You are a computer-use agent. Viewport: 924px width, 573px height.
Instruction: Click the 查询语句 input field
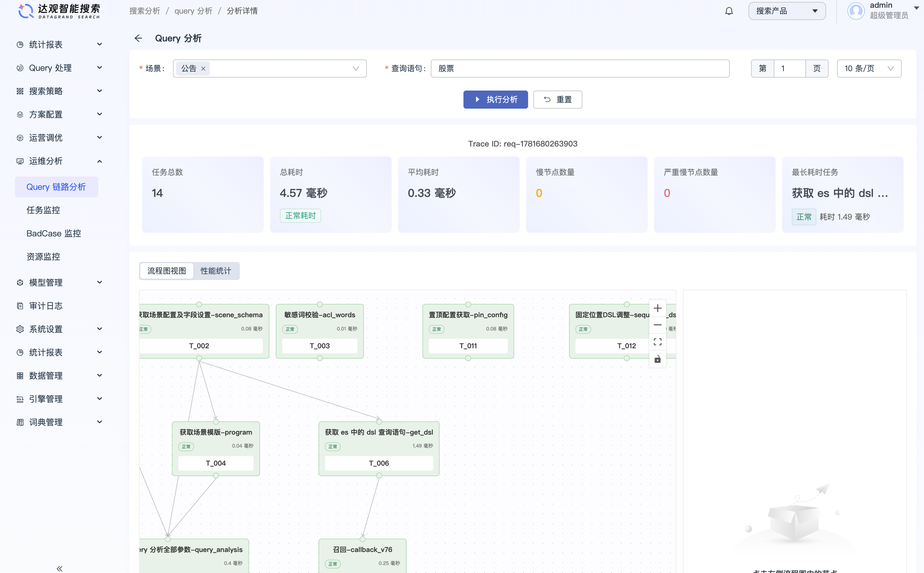580,69
